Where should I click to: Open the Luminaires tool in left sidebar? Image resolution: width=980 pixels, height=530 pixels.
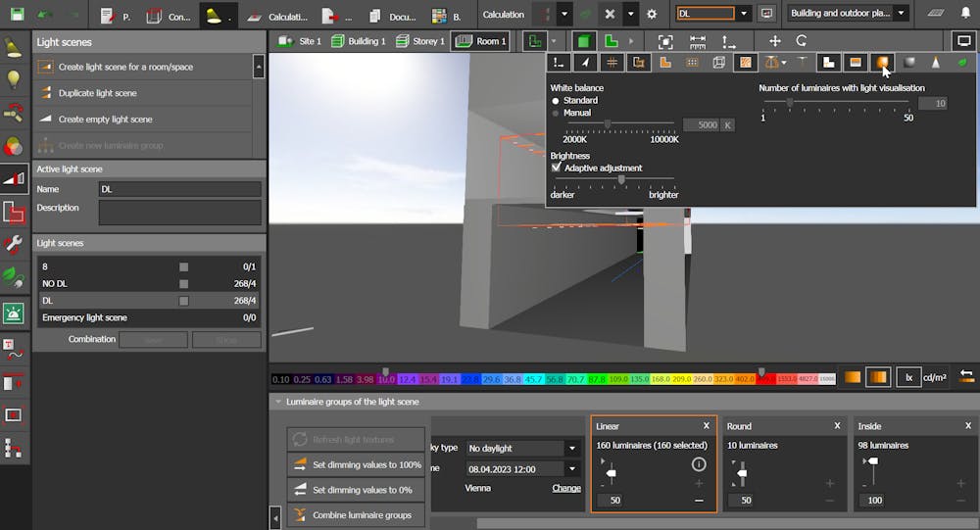click(14, 47)
